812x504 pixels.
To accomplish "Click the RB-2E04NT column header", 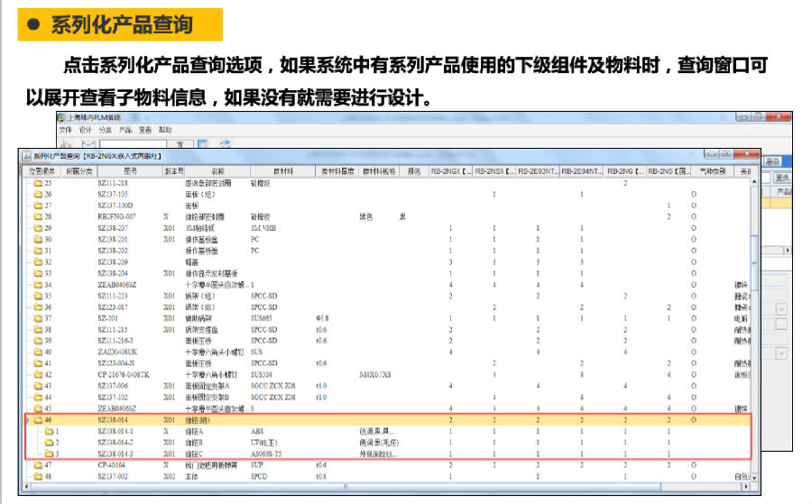I will click(582, 171).
